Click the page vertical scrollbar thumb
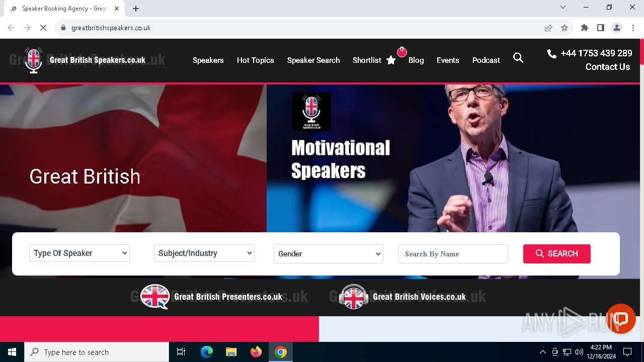The image size is (644, 362). point(642,52)
